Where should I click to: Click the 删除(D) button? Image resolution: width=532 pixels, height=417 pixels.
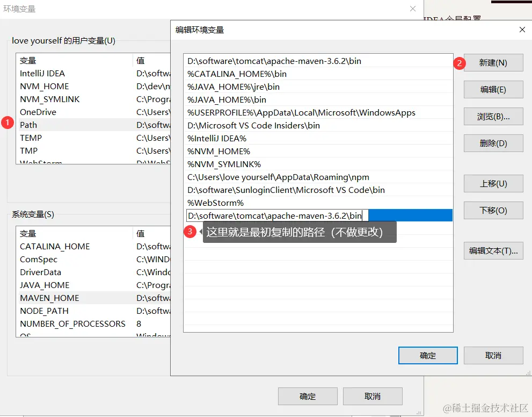[493, 143]
